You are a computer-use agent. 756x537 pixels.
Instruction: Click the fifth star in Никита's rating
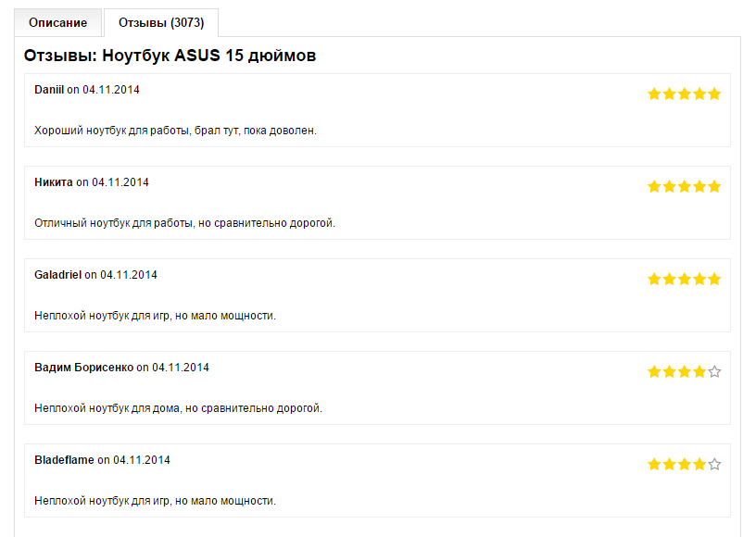714,186
